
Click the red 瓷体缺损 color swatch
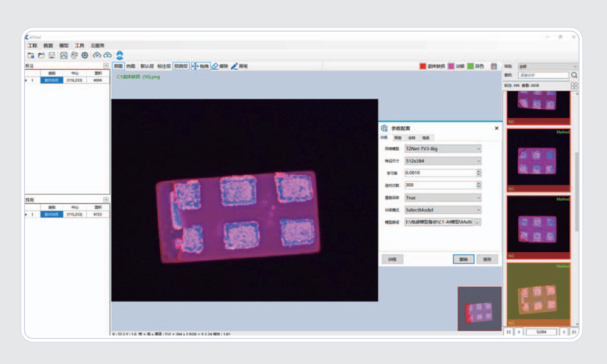pos(423,66)
